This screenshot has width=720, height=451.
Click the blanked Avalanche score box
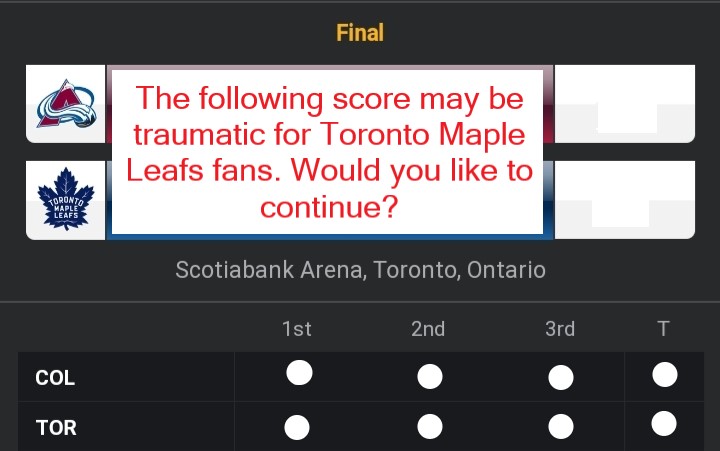tap(624, 104)
